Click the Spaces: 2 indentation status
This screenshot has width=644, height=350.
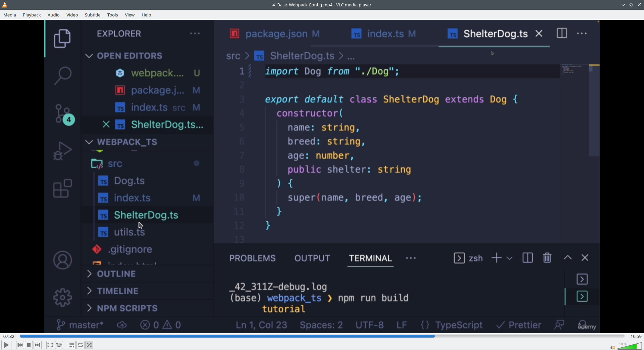click(x=321, y=325)
